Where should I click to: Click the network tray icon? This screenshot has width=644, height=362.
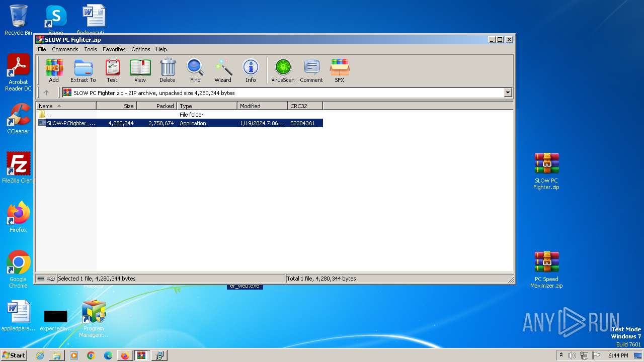[x=584, y=355]
